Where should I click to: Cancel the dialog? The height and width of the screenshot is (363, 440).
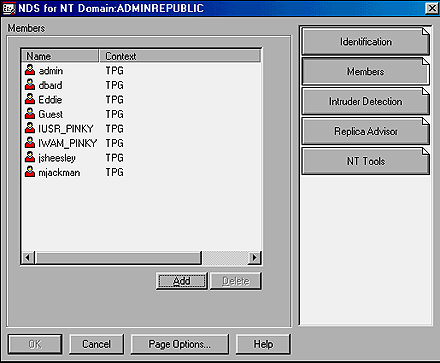(x=96, y=344)
